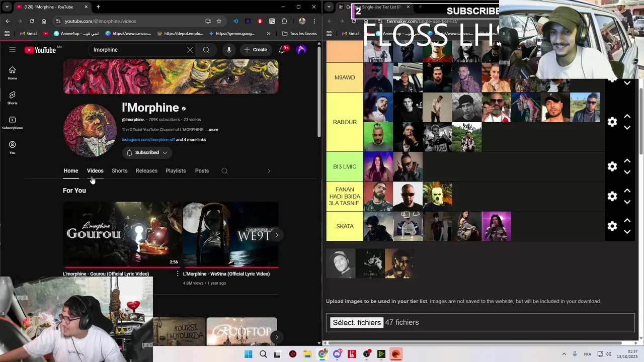Switch to the Posts channel tab
This screenshot has height=362, width=644.
click(202, 171)
